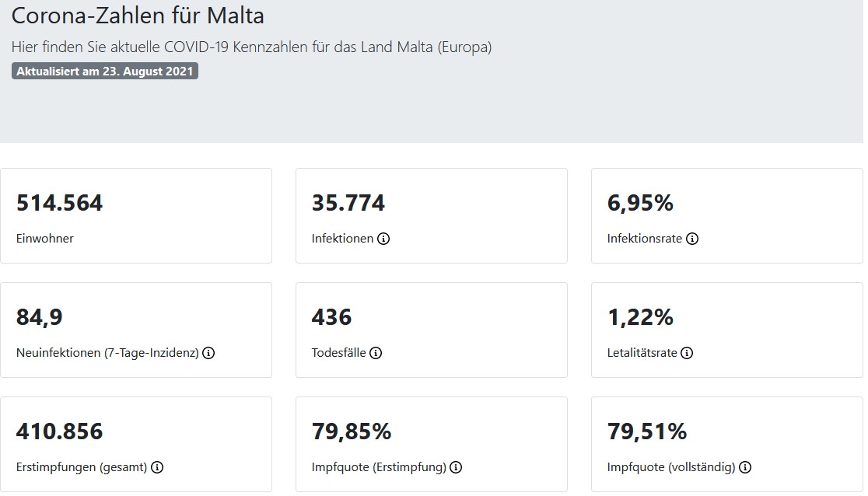Image resolution: width=868 pixels, height=496 pixels.
Task: Click the info icon next to Infektionen
Action: 383,239
